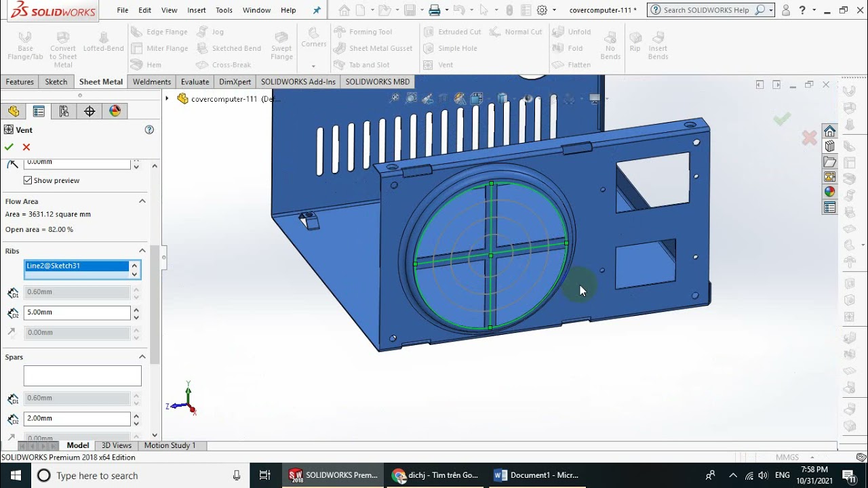
Task: Accept the Vent feature with green checkmark
Action: (9, 147)
